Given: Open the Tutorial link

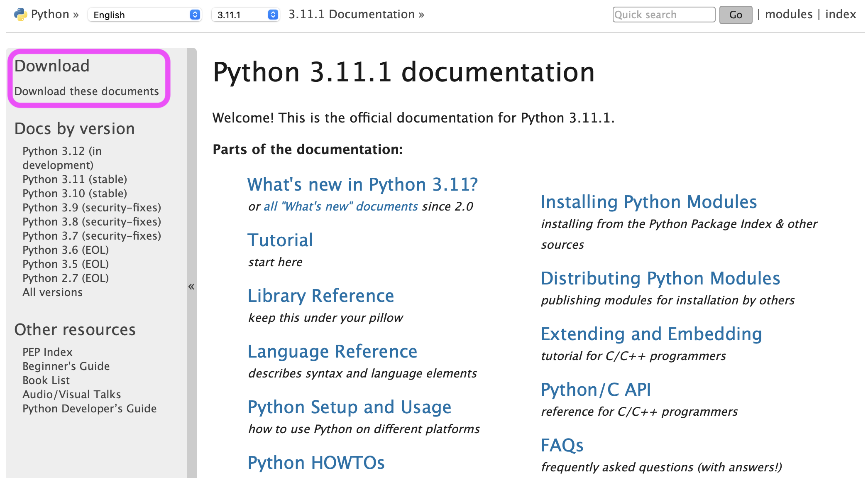Looking at the screenshot, I should (280, 240).
